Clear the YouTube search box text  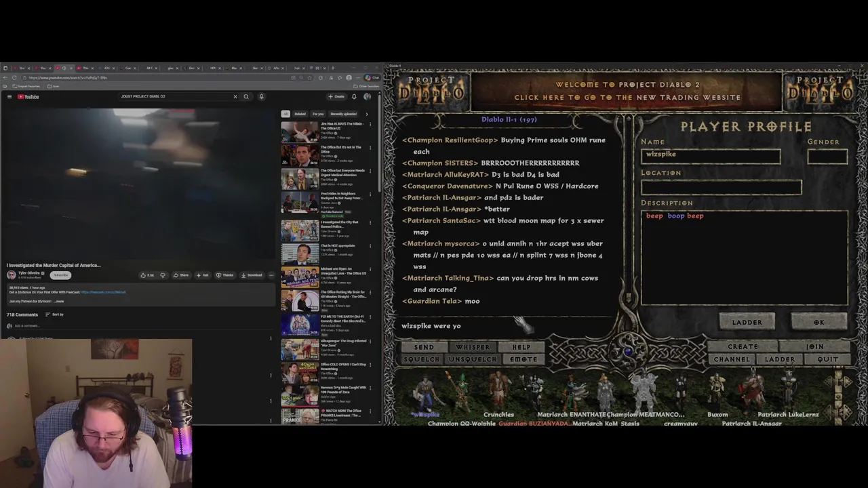(x=235, y=96)
